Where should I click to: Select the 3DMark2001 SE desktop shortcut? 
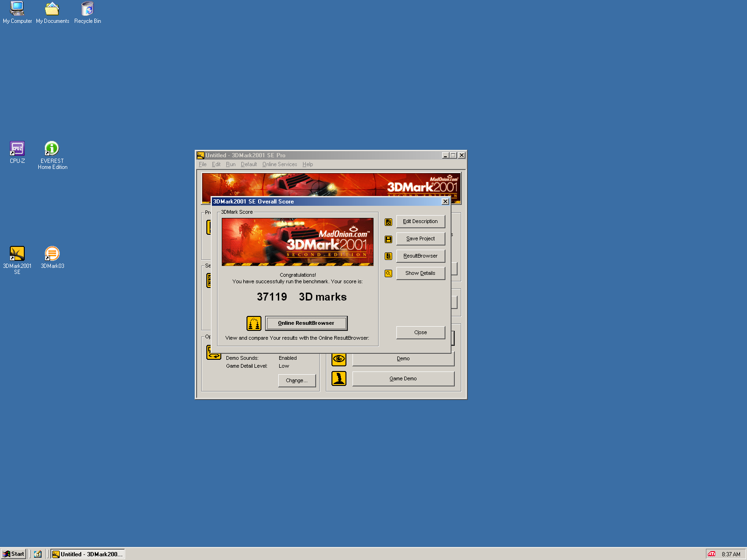click(17, 260)
